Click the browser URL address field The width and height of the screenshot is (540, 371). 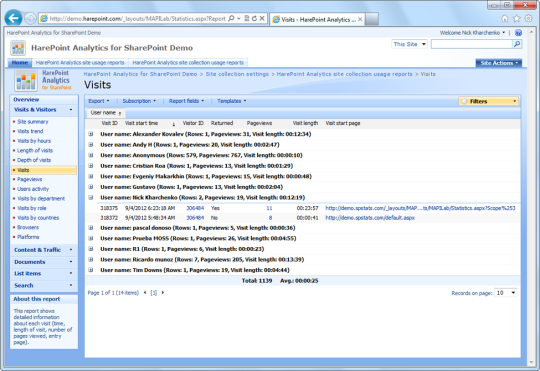pos(137,19)
